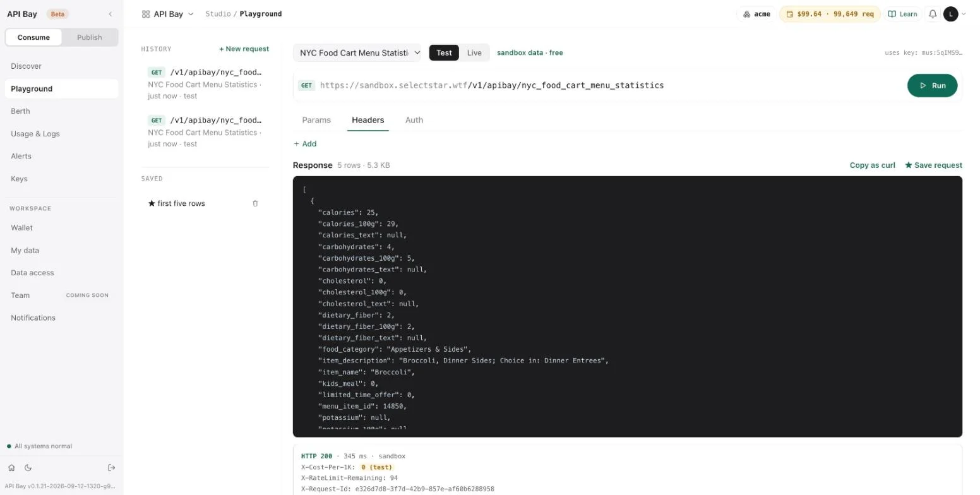Click "Save request"
The height and width of the screenshot is (495, 980).
933,165
